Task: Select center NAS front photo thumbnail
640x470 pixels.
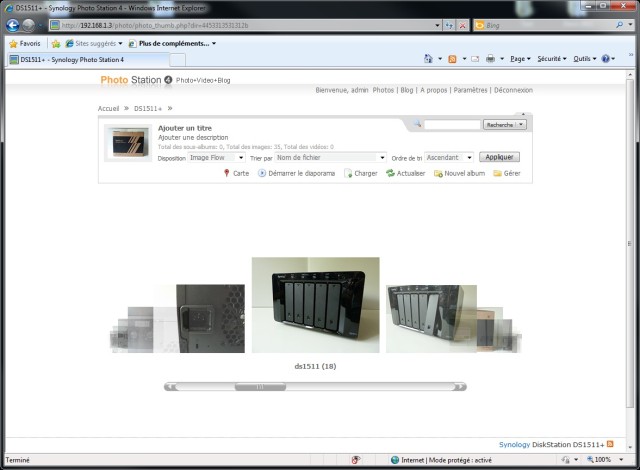Action: (x=316, y=305)
